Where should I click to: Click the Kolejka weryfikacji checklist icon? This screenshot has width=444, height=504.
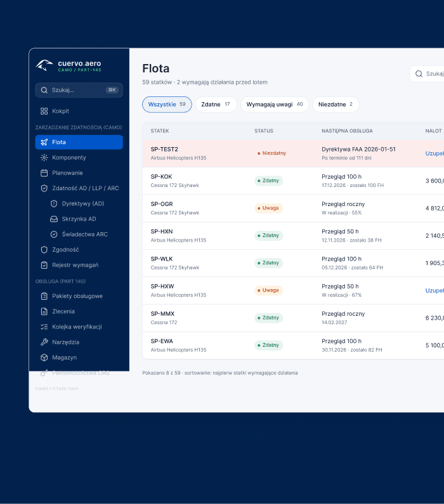coord(44,327)
